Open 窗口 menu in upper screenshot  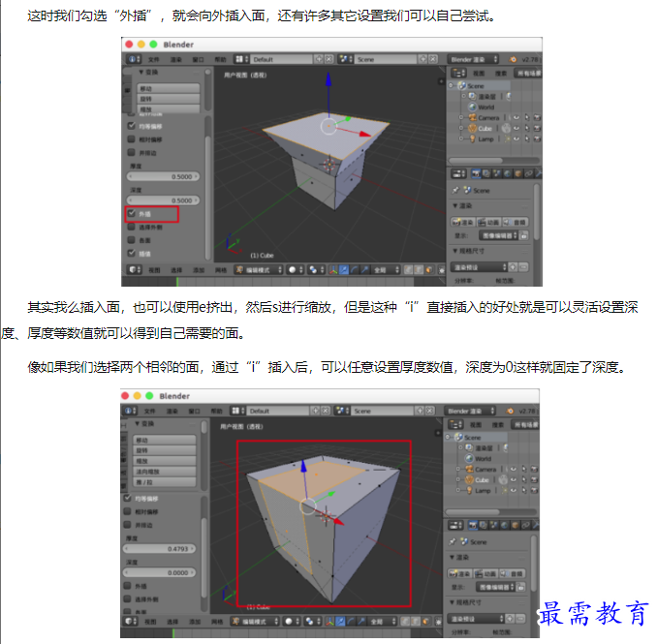click(x=198, y=59)
